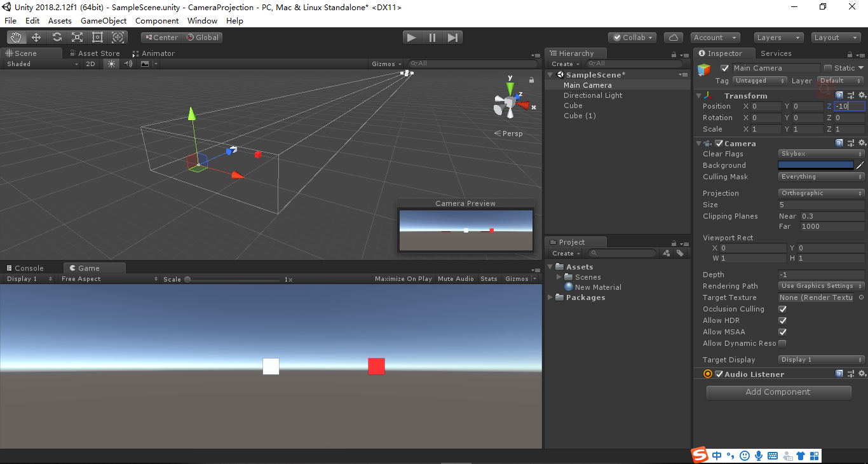Viewport: 868px width, 464px height.
Task: Open the GameObject menu
Action: (x=105, y=20)
